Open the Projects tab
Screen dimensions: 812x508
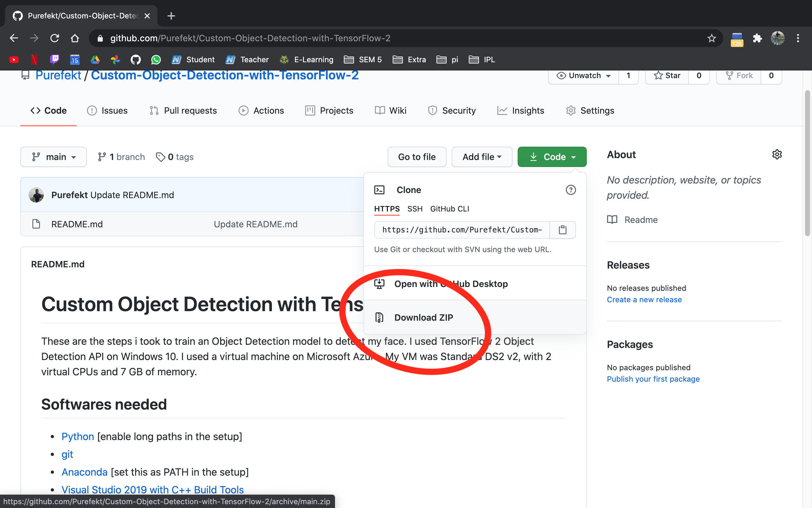[x=329, y=110]
